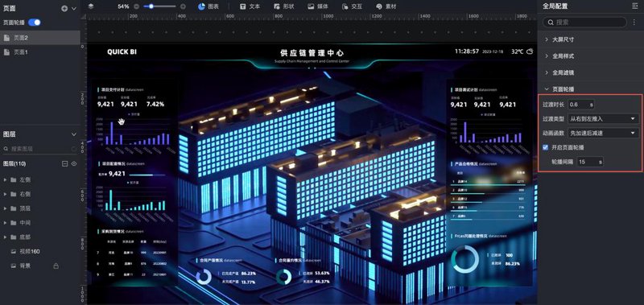
Task: Open the more options vertical dots
Action: click(x=634, y=23)
